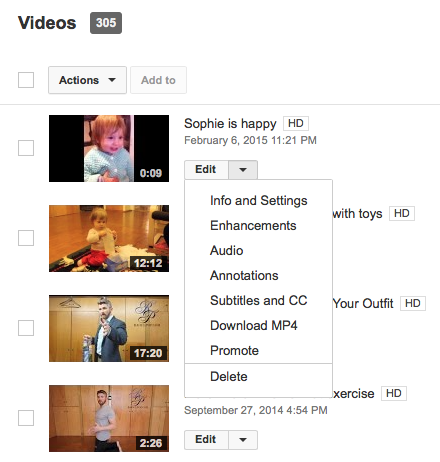The height and width of the screenshot is (462, 440).
Task: Click Edit for Sophie is happy
Action: tap(206, 169)
